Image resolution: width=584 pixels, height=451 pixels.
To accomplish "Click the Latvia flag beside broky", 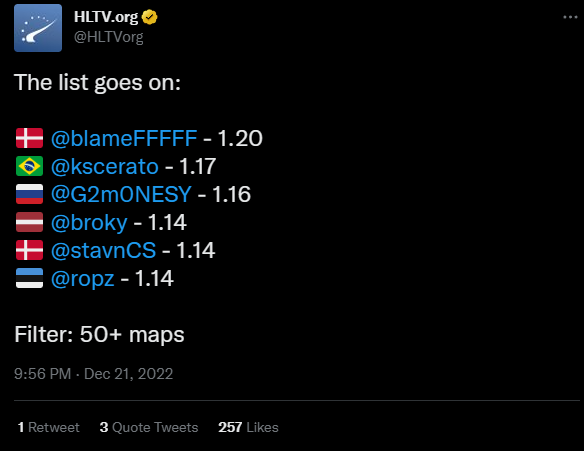I will [29, 222].
